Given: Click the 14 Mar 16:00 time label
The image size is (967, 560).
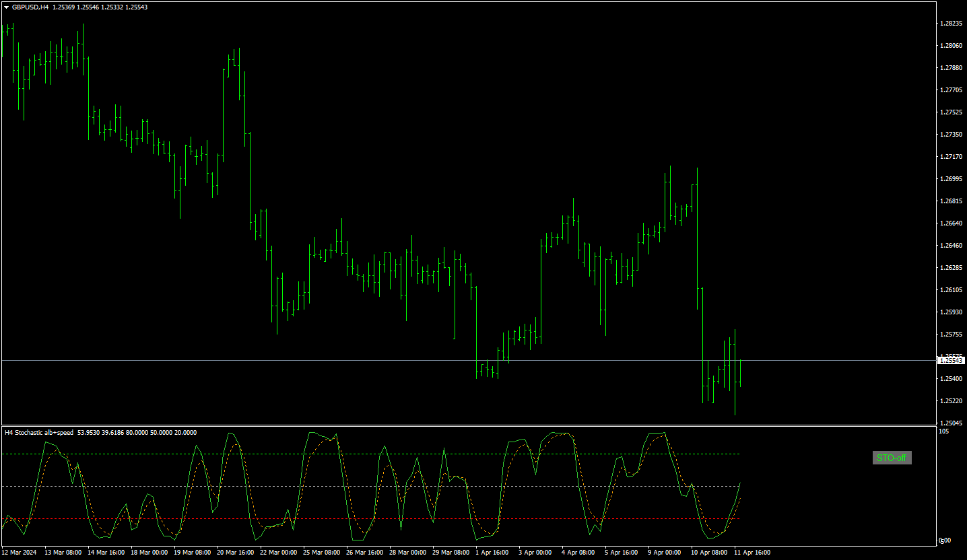Looking at the screenshot, I should 106,553.
